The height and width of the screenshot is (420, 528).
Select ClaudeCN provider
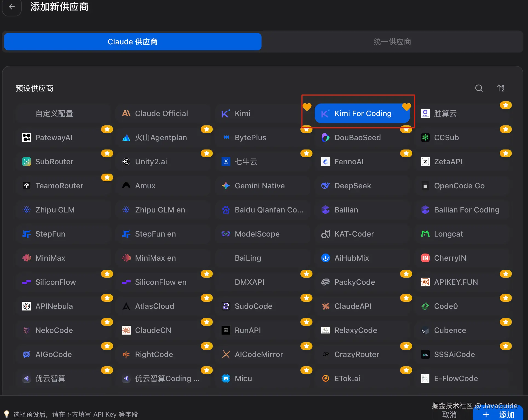(163, 330)
